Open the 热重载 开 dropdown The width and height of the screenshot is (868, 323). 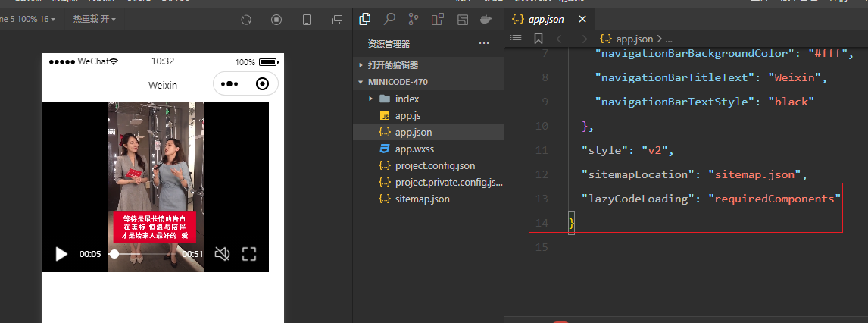point(94,20)
